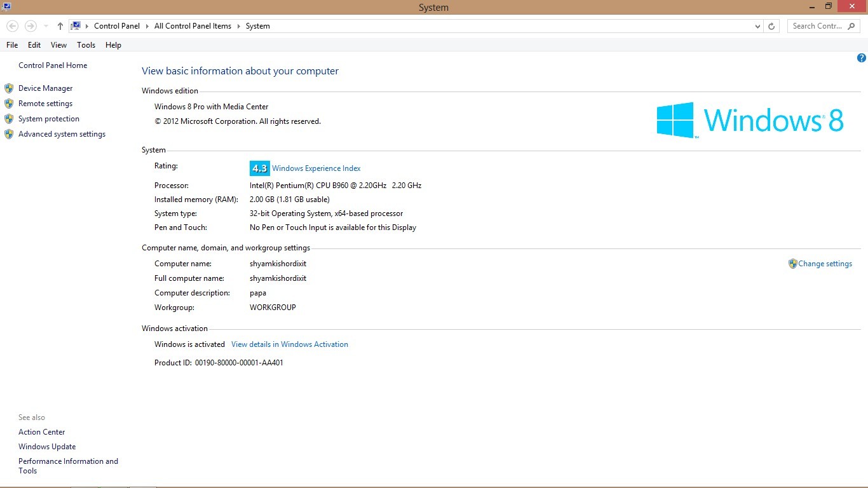The image size is (868, 488).
Task: Click Control Panel breadcrumb in address bar
Action: 117,26
